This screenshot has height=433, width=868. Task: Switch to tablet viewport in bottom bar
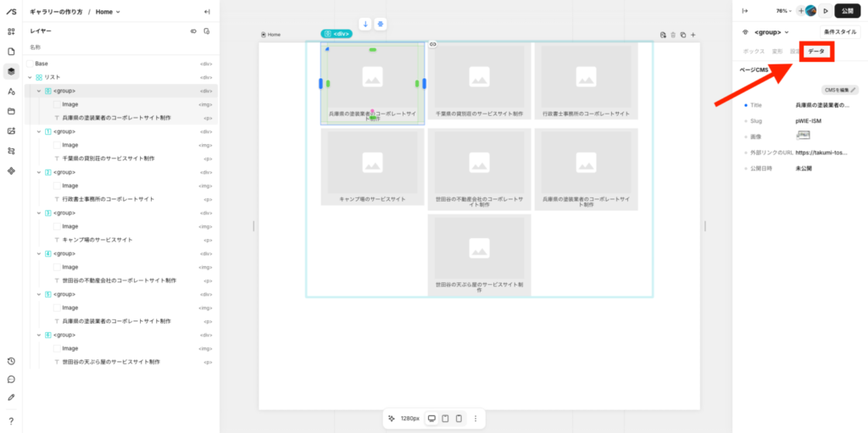point(445,419)
